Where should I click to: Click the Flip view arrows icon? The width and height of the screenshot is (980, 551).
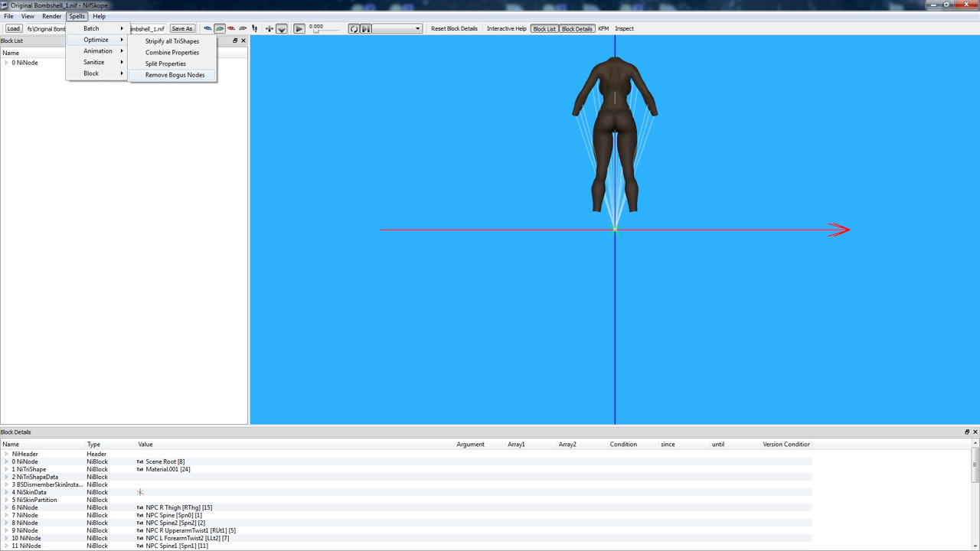[x=269, y=28]
